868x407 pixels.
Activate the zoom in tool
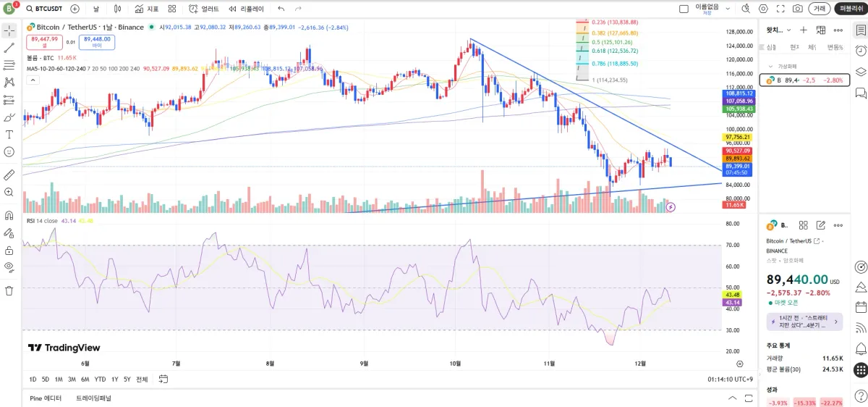click(x=9, y=192)
